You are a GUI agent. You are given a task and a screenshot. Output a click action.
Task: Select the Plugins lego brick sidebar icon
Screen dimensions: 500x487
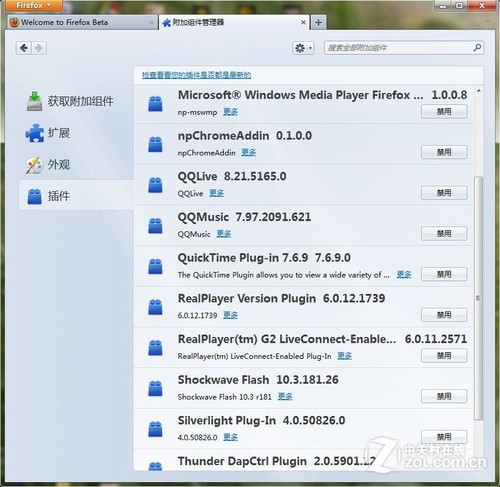click(x=34, y=196)
